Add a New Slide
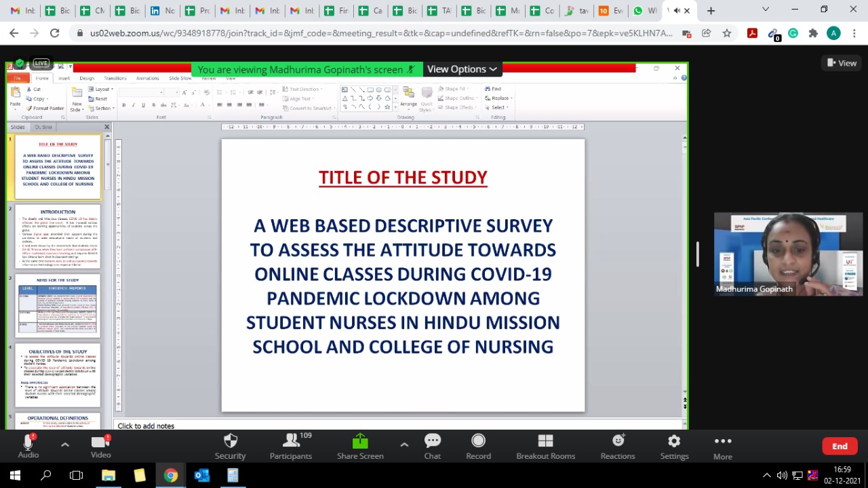 (x=77, y=98)
